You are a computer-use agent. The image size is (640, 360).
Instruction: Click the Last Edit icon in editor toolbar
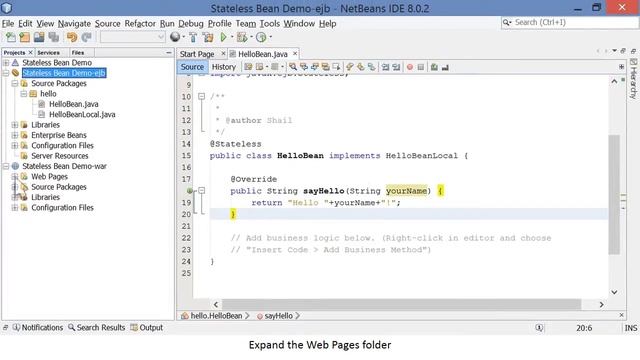248,67
